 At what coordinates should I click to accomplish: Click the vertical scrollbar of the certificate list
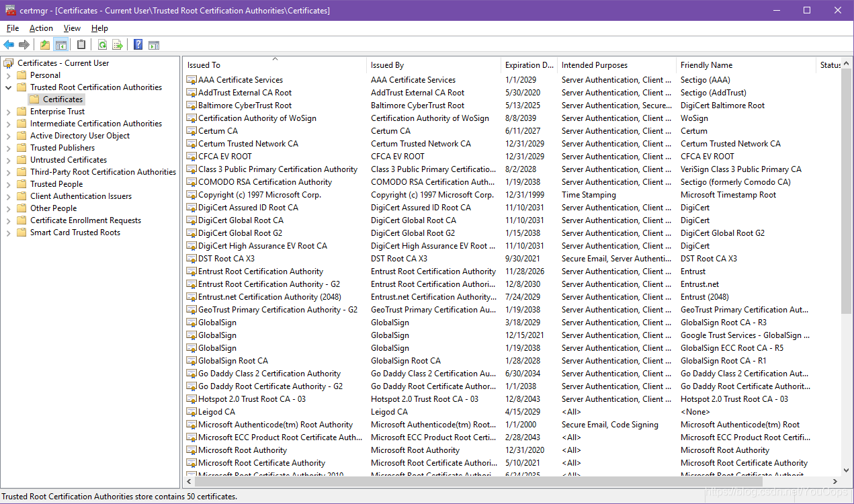[x=847, y=192]
